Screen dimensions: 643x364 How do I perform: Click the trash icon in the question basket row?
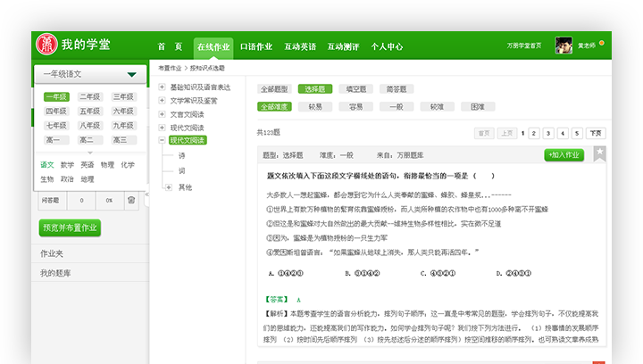(129, 200)
